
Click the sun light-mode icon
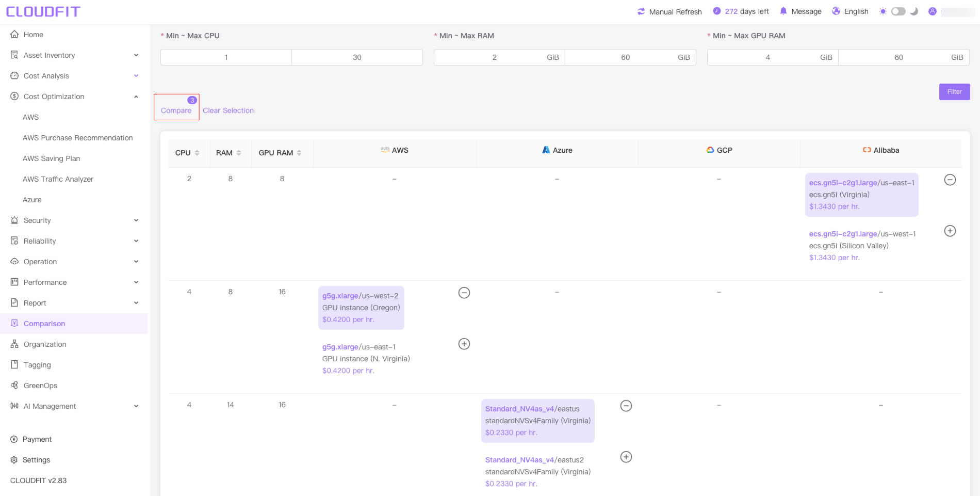point(883,11)
